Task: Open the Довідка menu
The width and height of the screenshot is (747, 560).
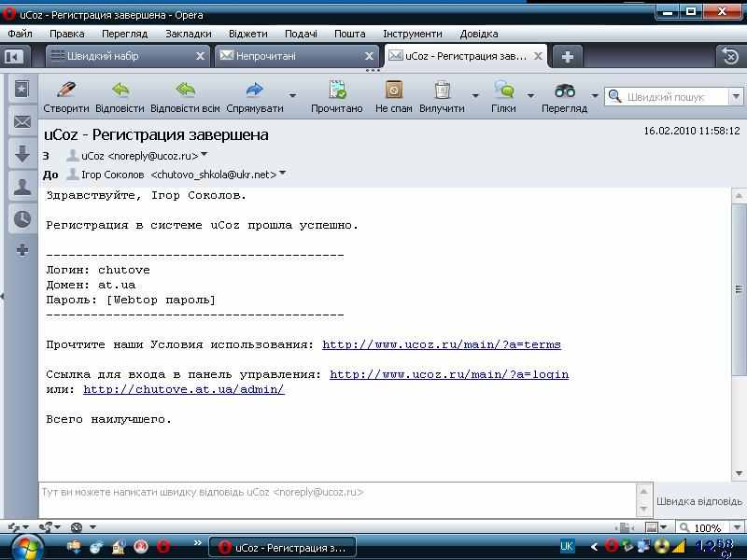Action: [x=479, y=34]
